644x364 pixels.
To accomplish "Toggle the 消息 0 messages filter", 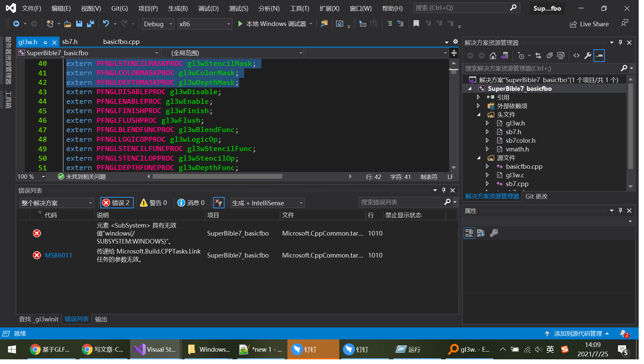I will (191, 202).
